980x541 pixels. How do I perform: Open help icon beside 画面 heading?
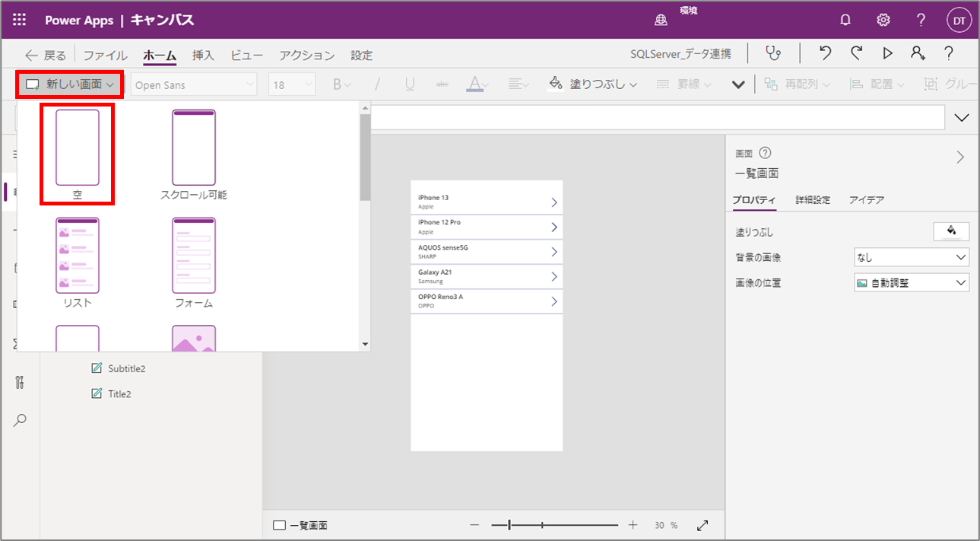click(x=766, y=153)
